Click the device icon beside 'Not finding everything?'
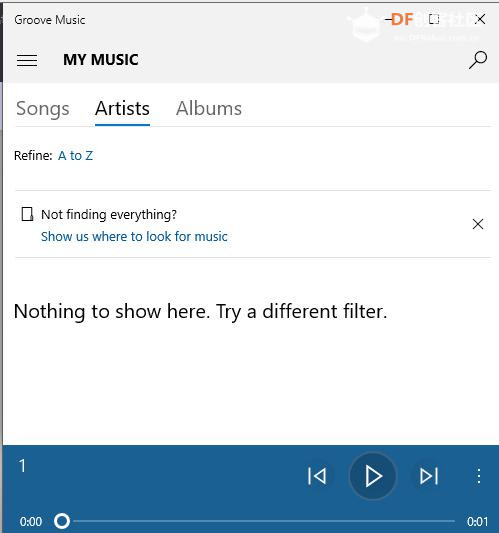 pyautogui.click(x=27, y=214)
